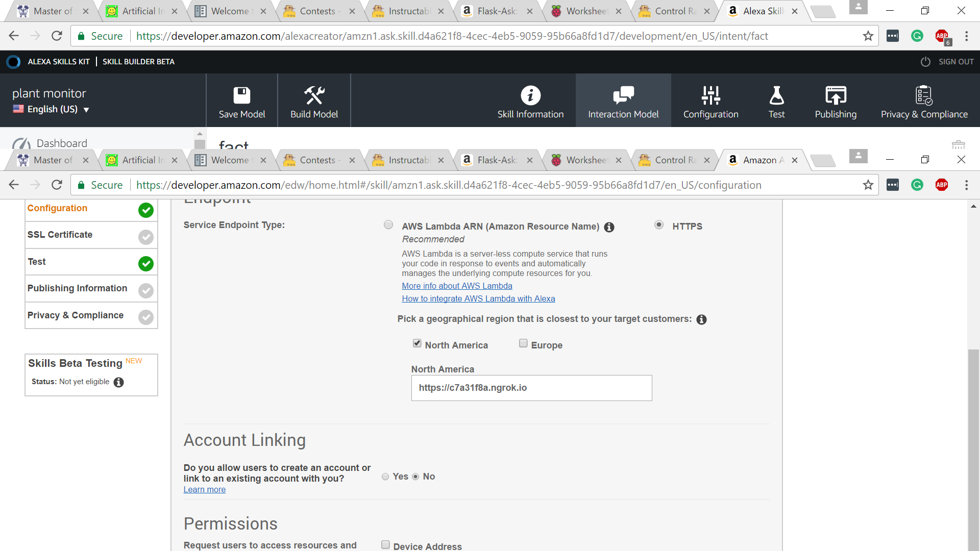Click the Save Model icon

242,95
